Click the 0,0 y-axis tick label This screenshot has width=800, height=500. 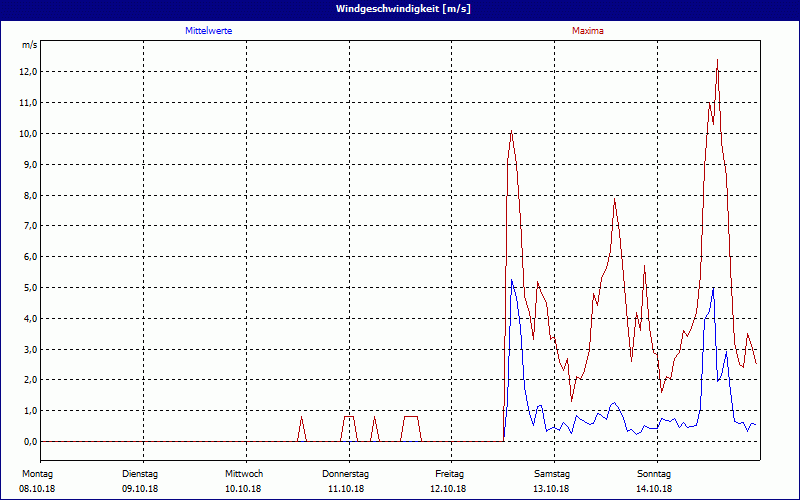pos(29,442)
